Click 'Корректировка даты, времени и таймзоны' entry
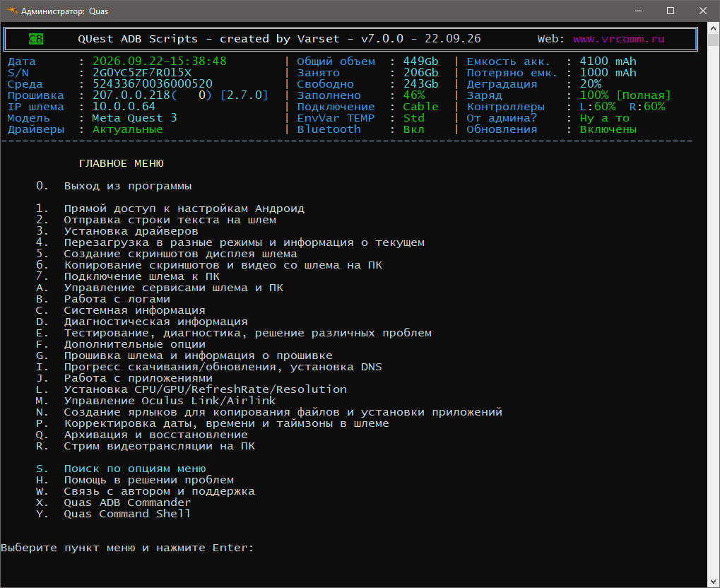Image resolution: width=720 pixels, height=588 pixels. click(213, 423)
